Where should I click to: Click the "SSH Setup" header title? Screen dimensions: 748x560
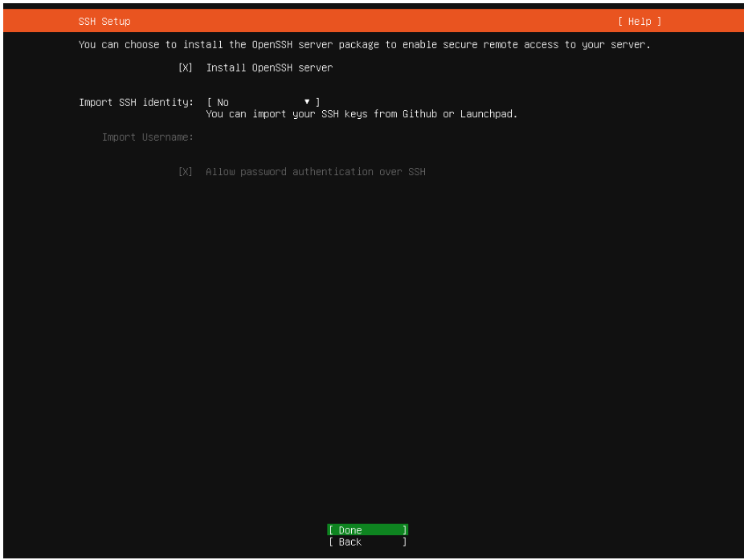[x=104, y=22]
